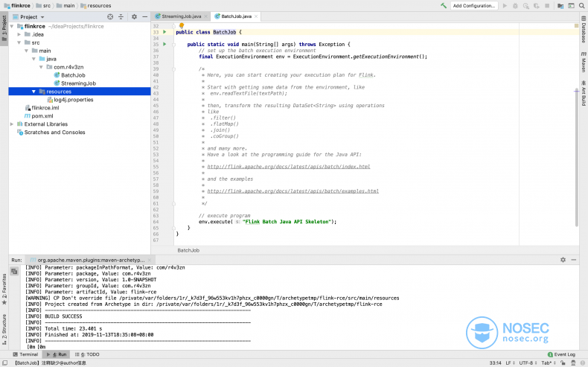Open Run panel settings gear
Image resolution: width=588 pixels, height=367 pixels.
point(563,260)
